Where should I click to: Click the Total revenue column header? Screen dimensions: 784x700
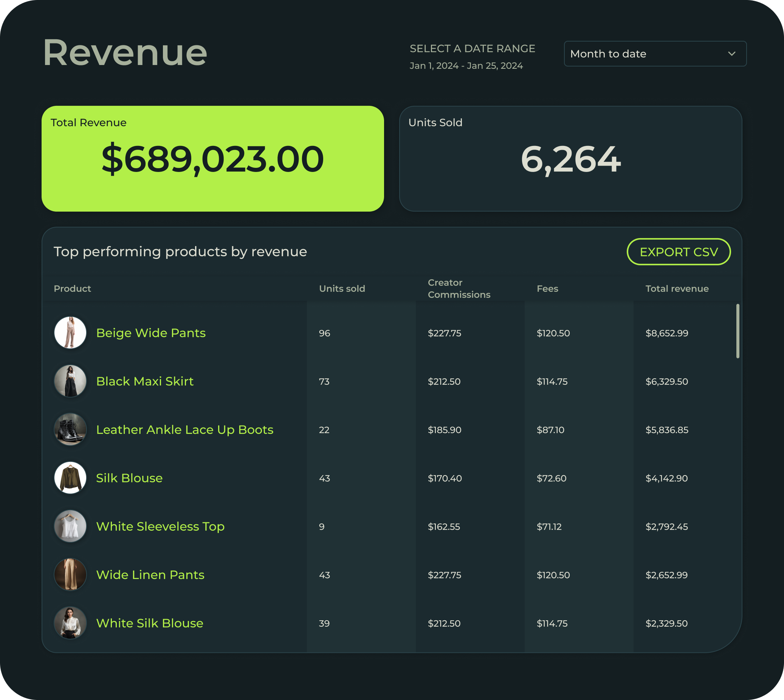coord(677,289)
